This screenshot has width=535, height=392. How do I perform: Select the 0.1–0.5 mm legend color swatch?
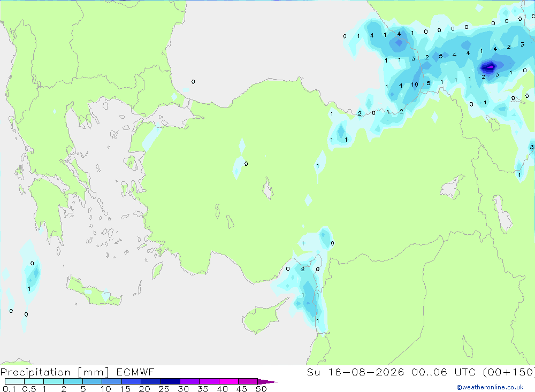tap(14, 381)
